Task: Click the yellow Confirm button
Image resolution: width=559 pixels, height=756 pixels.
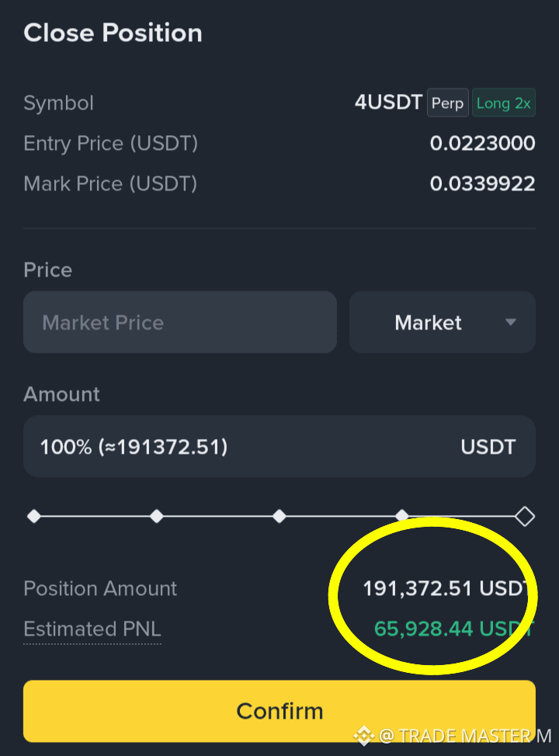Action: coord(279,711)
